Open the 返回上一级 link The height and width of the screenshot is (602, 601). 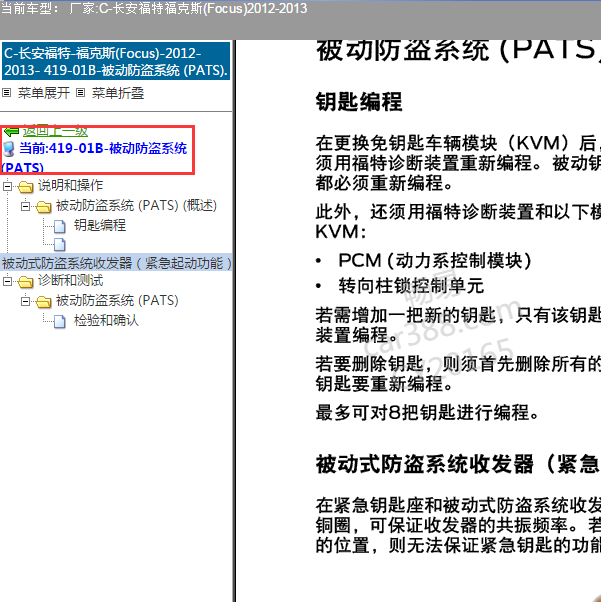coord(55,132)
